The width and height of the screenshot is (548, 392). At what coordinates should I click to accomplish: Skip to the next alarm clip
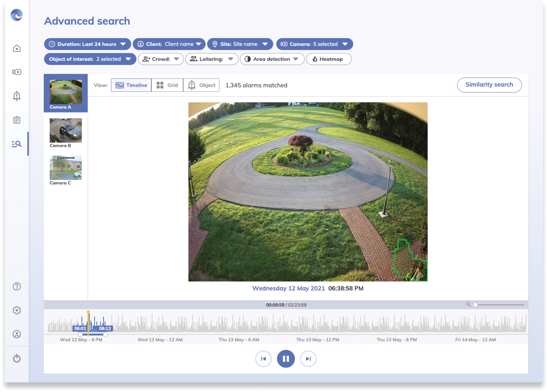(308, 359)
